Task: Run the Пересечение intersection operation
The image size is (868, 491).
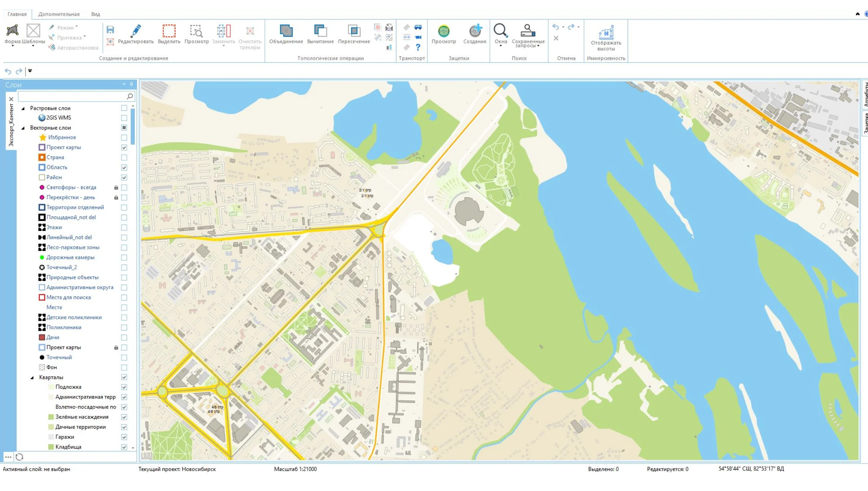Action: pos(354,34)
